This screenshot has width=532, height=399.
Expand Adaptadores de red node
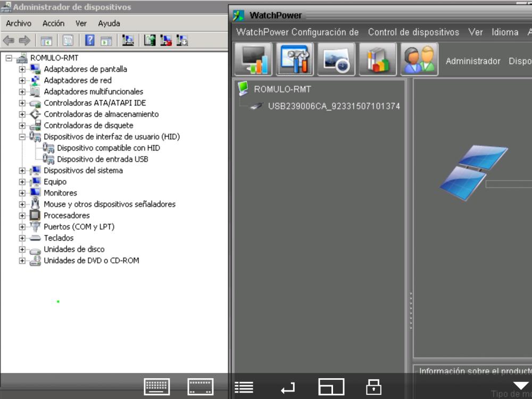click(x=22, y=80)
